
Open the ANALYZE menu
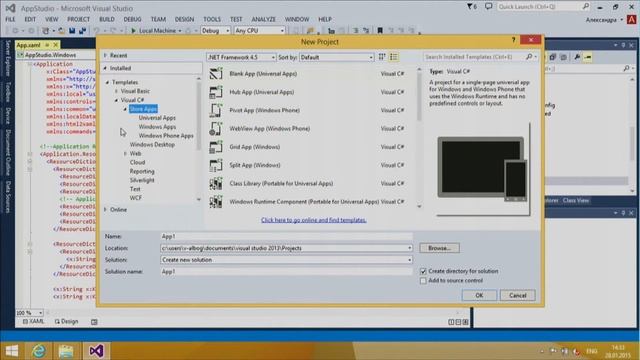263,19
